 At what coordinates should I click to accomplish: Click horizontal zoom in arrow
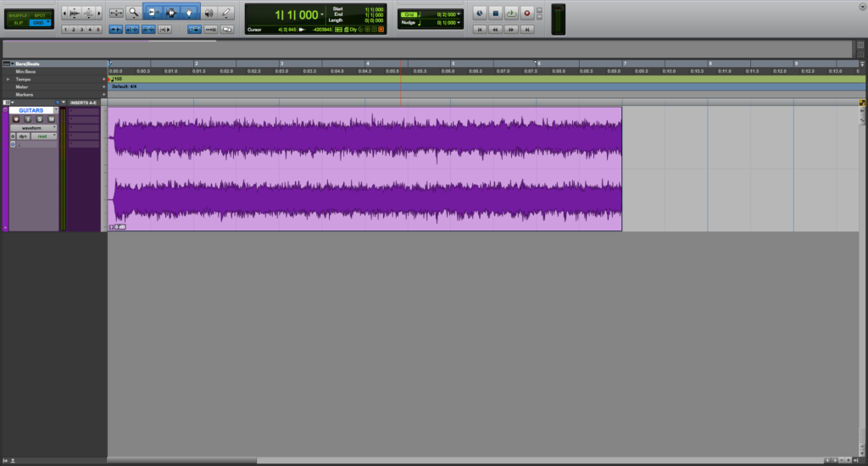(99, 12)
